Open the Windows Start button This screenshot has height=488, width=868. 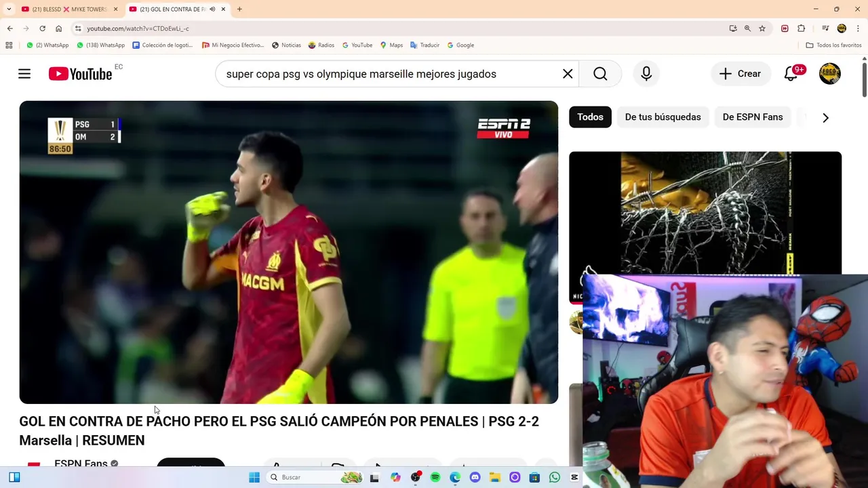pos(254,477)
